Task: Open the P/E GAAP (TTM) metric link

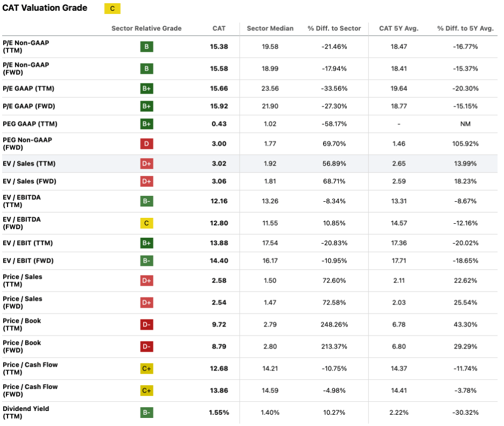Action: pos(29,88)
